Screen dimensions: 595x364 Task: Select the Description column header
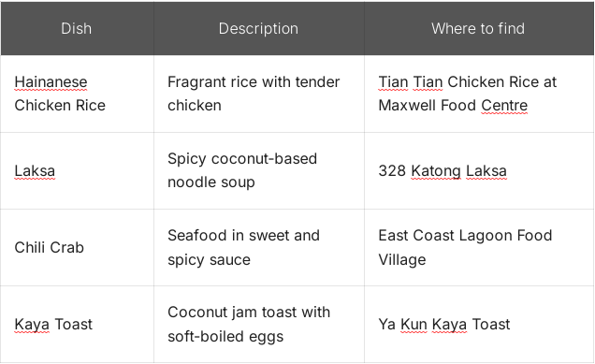pos(259,28)
